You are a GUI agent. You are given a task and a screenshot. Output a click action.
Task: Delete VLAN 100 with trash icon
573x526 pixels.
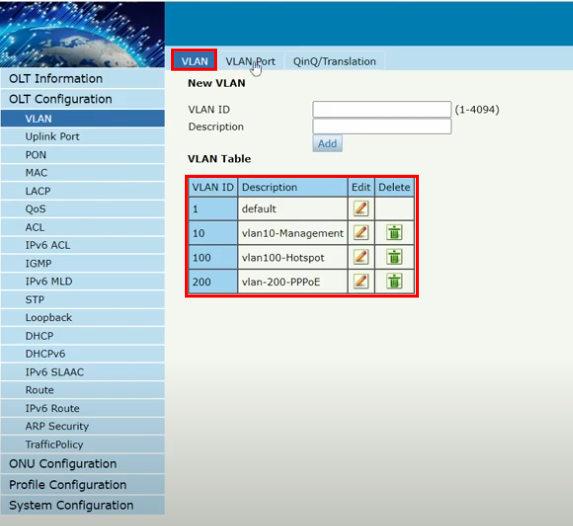coord(394,257)
